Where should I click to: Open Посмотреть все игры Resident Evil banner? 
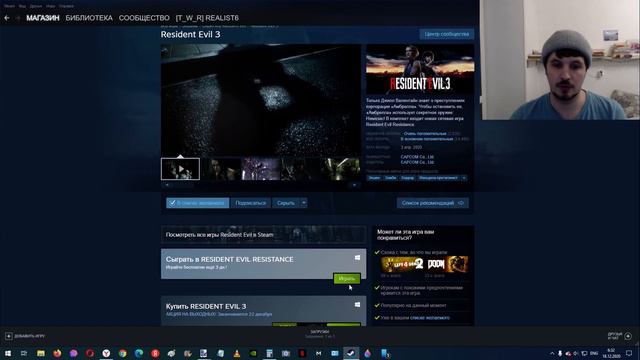[263, 235]
